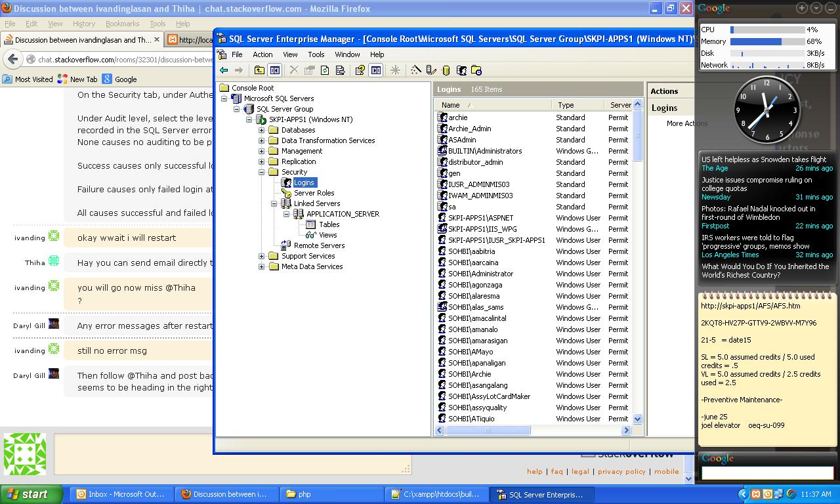Collapse the Linked Servers node
The width and height of the screenshot is (840, 504).
[x=274, y=203]
